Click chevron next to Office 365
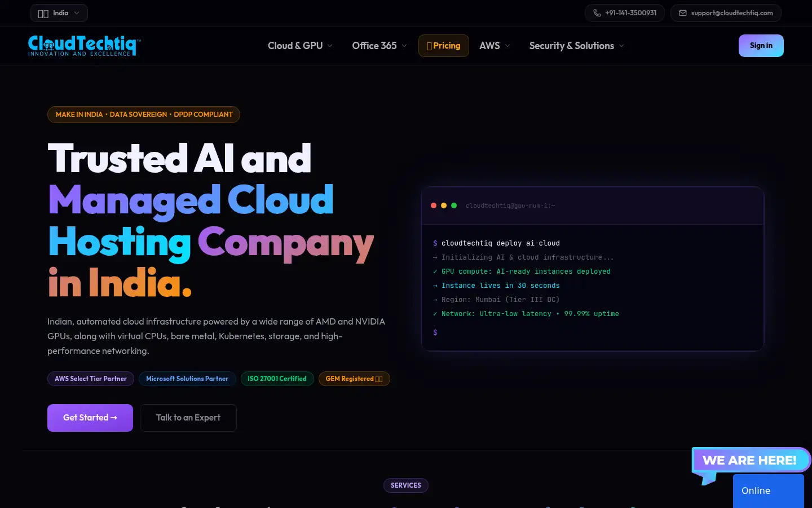Viewport: 812px width, 508px height. coord(404,46)
